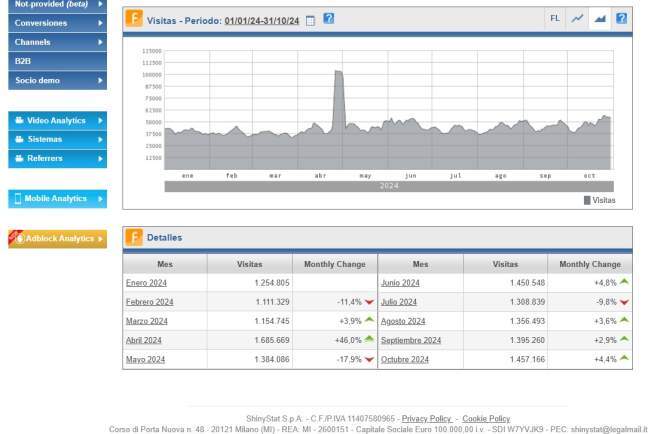Open Video Analytics section
Viewport: 670px width, 434px height.
57,120
